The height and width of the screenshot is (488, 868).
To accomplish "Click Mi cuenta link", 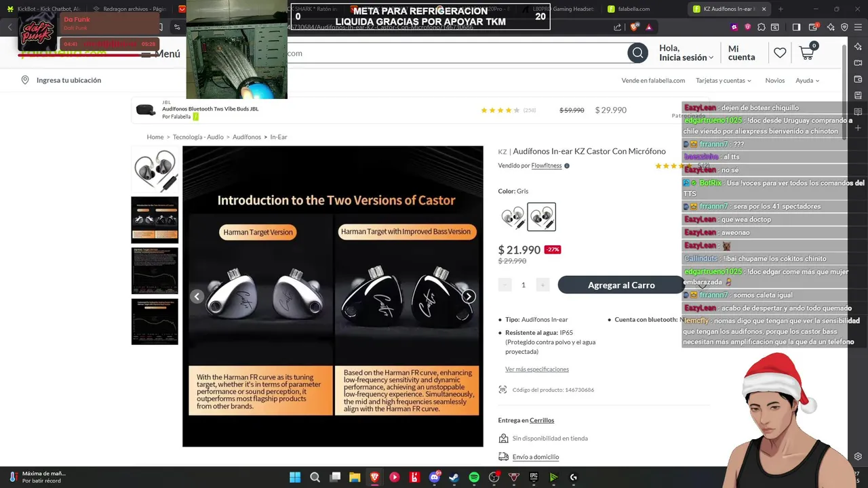I will coord(741,53).
